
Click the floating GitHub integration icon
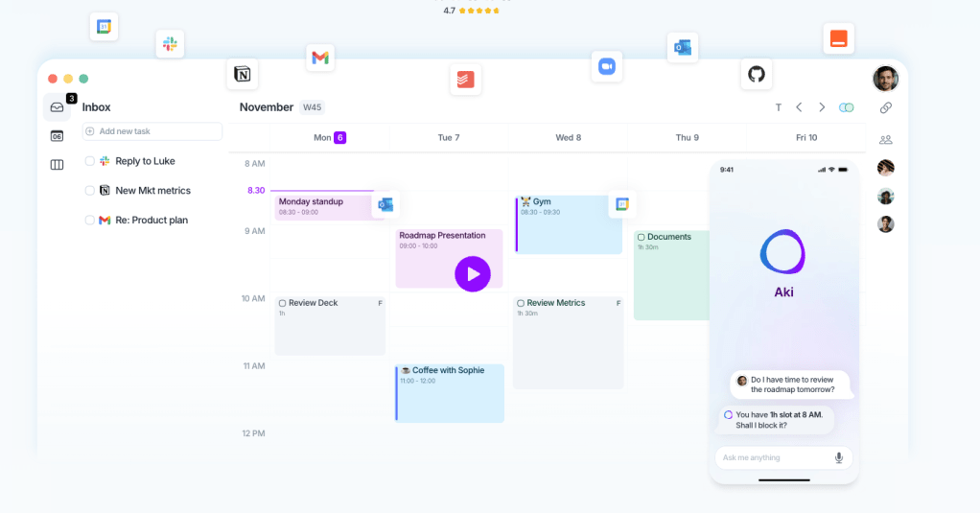(757, 74)
